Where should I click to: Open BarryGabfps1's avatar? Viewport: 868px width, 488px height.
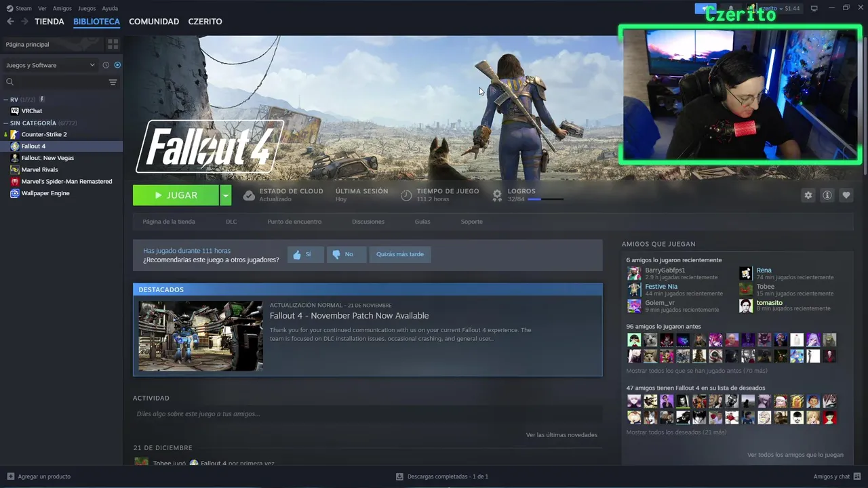pos(634,273)
